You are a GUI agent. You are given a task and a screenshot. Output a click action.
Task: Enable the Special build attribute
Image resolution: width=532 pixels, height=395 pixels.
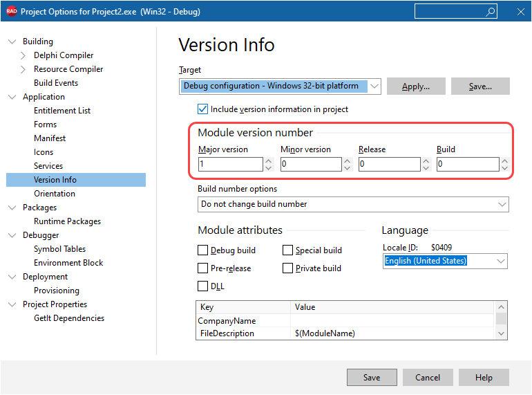click(x=287, y=250)
